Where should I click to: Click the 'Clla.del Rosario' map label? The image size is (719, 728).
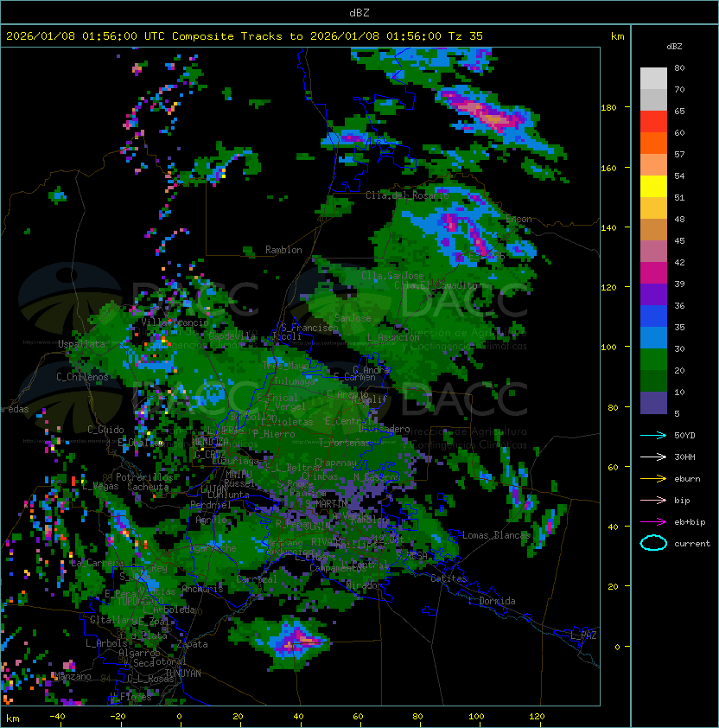(408, 195)
